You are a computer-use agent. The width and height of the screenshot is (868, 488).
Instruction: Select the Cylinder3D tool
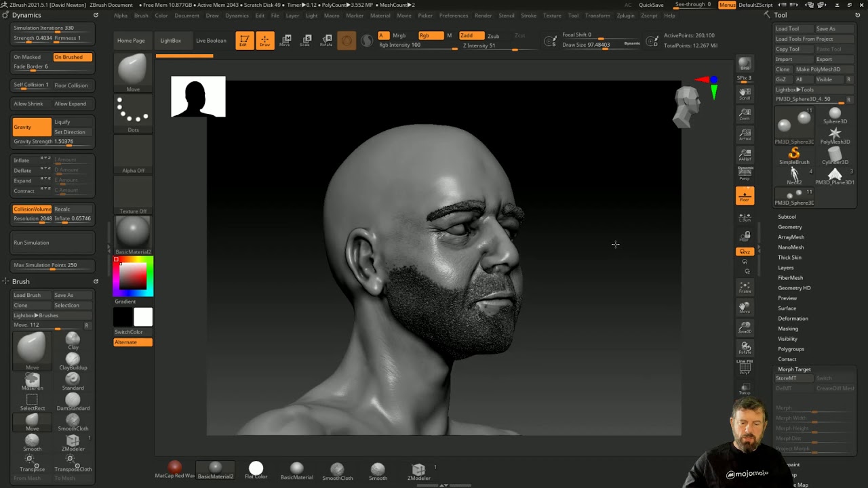pyautogui.click(x=835, y=157)
